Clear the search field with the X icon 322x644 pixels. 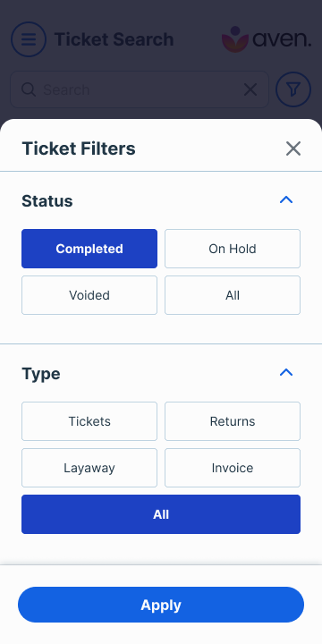pos(250,89)
